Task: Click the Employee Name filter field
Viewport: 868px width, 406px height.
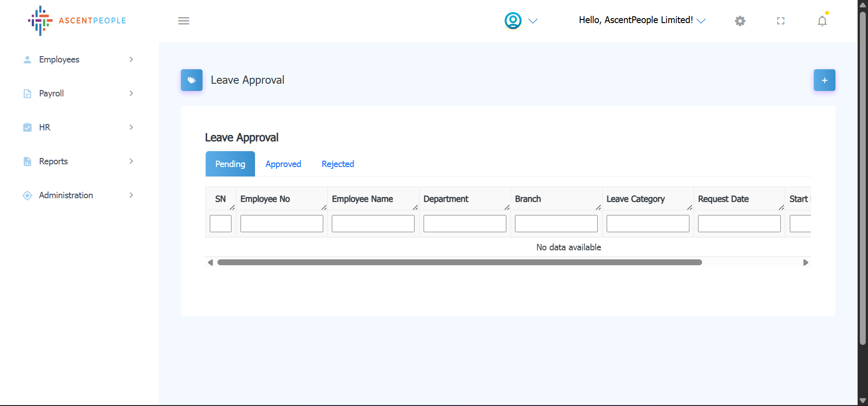Action: pyautogui.click(x=373, y=224)
